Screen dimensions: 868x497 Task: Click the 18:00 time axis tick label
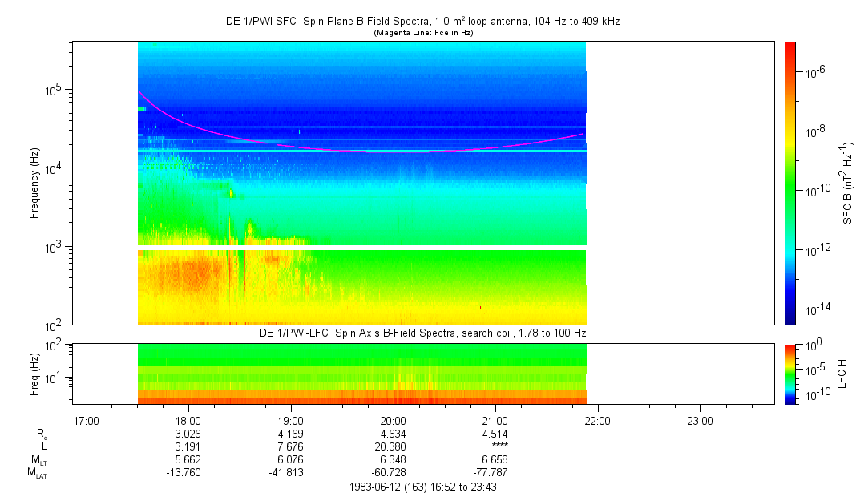(188, 420)
